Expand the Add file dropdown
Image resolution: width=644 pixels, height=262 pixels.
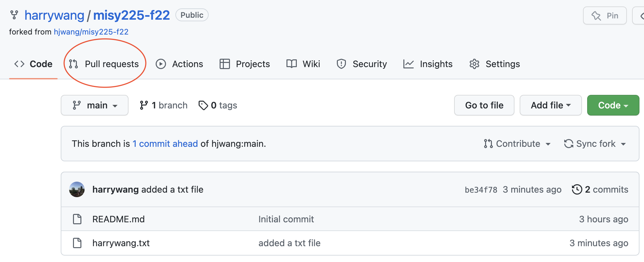tap(551, 105)
